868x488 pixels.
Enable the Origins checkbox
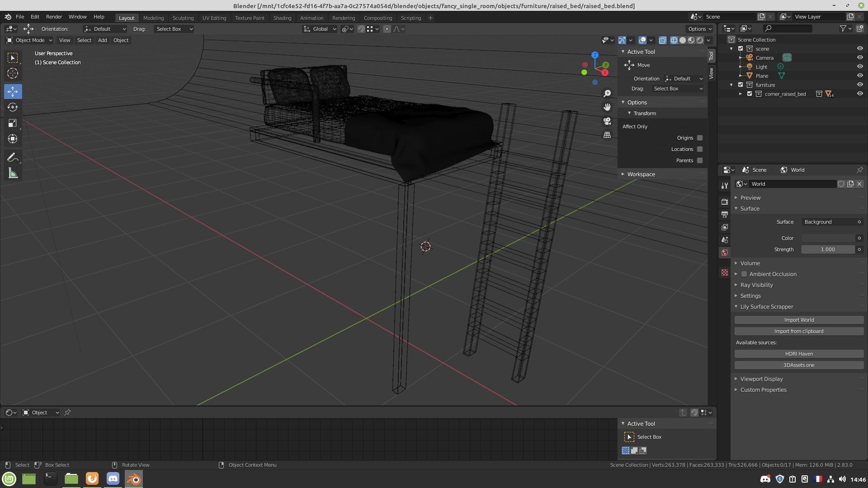(700, 138)
